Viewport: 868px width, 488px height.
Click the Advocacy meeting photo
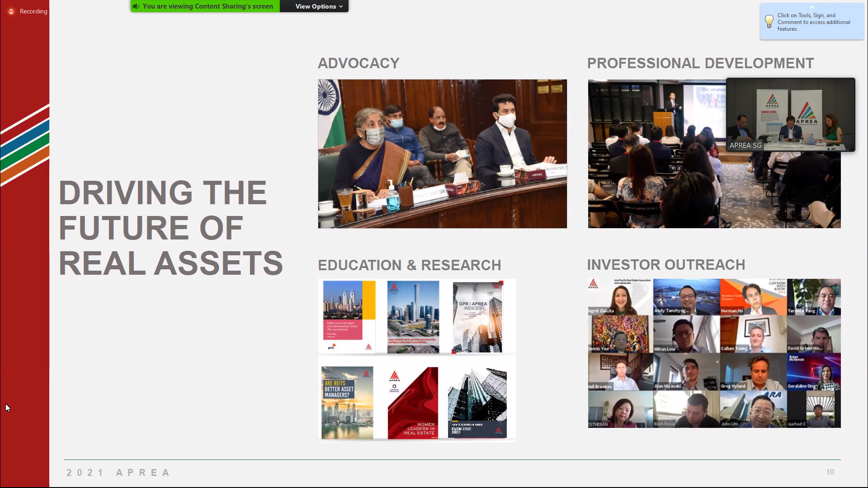click(442, 154)
